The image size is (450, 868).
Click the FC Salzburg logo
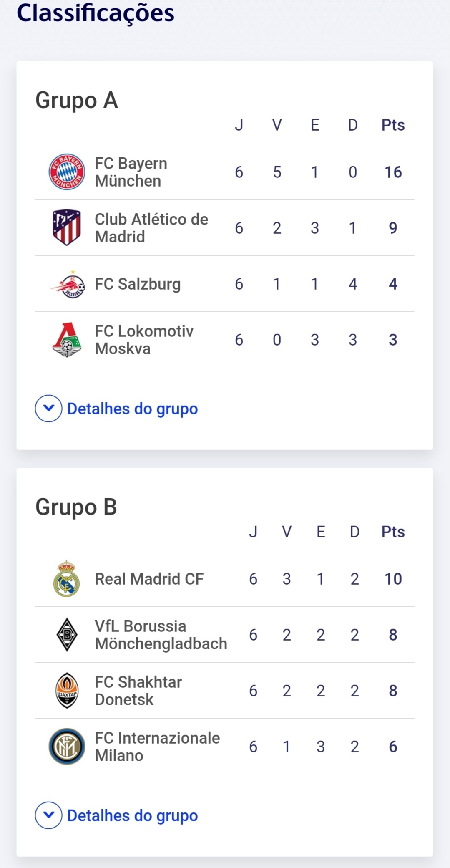[68, 284]
